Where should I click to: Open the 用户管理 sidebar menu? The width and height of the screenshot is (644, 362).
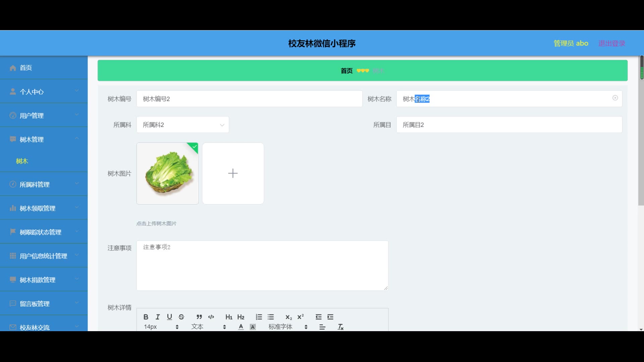(x=44, y=115)
